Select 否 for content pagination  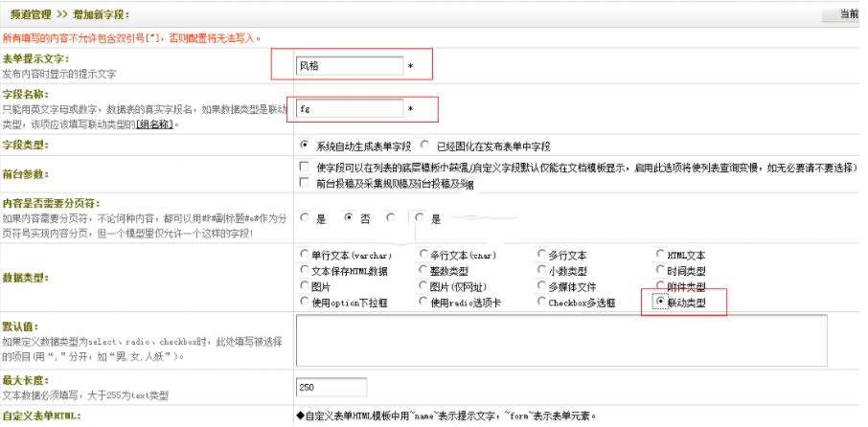click(350, 217)
